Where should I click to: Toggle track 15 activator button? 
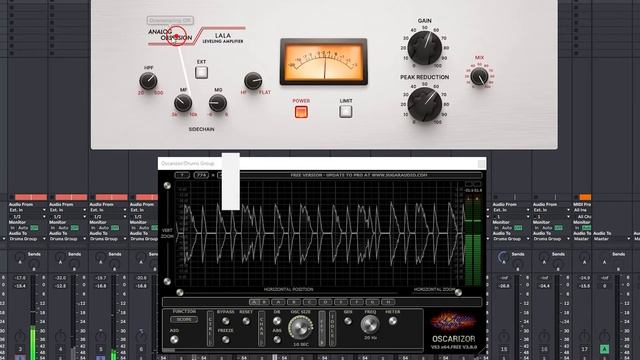point(503,349)
